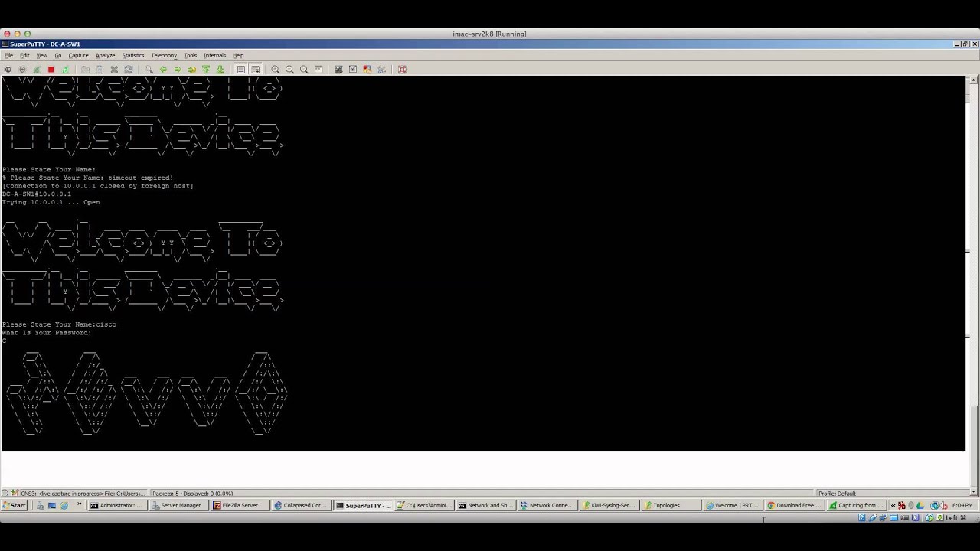Click the zoom in icon

275,70
